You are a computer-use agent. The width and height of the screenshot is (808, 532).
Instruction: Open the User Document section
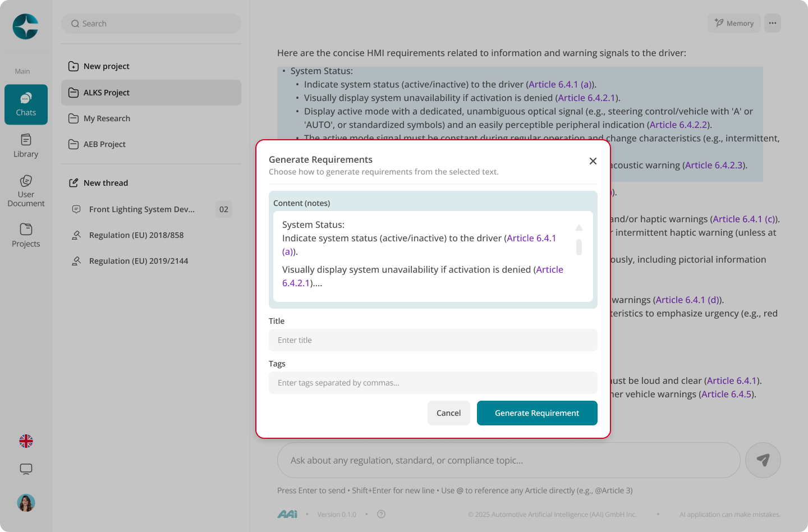[x=26, y=191]
